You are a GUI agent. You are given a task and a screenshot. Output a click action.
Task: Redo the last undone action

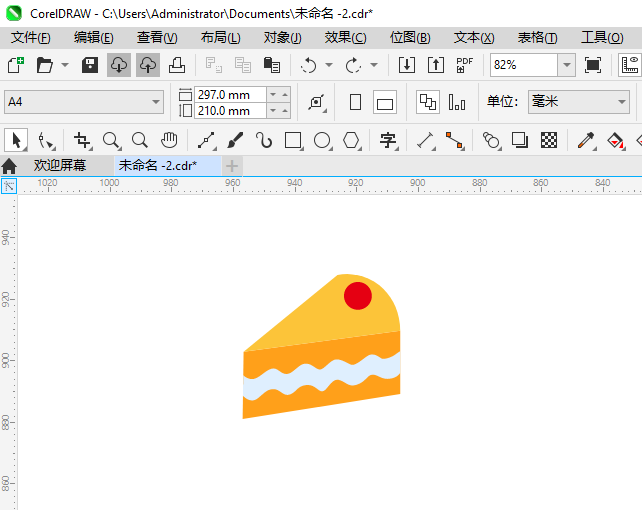pos(353,65)
